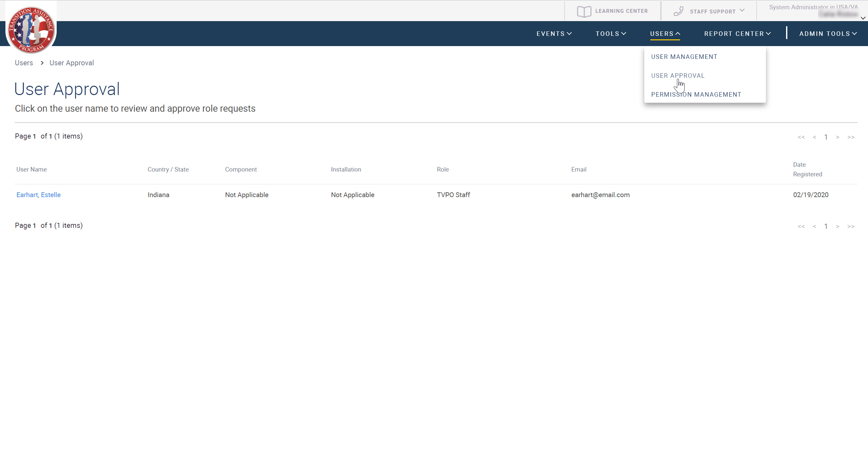Collapse the Users menu
Screen dimensions: 868x472
(665, 34)
